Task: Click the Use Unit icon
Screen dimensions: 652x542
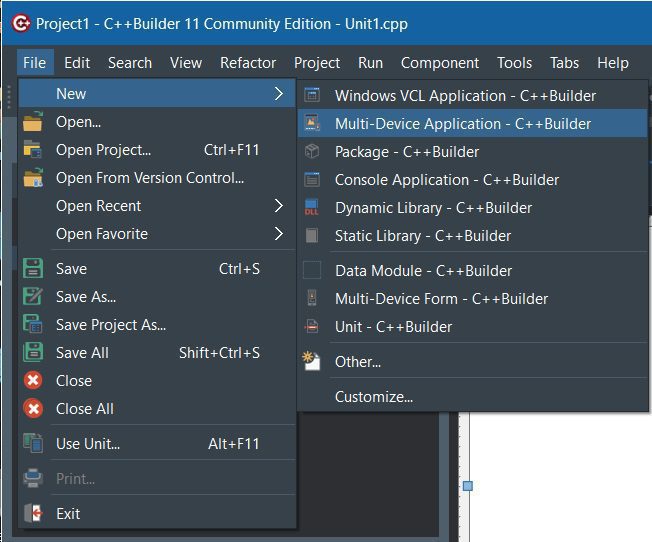Action: pyautogui.click(x=33, y=443)
